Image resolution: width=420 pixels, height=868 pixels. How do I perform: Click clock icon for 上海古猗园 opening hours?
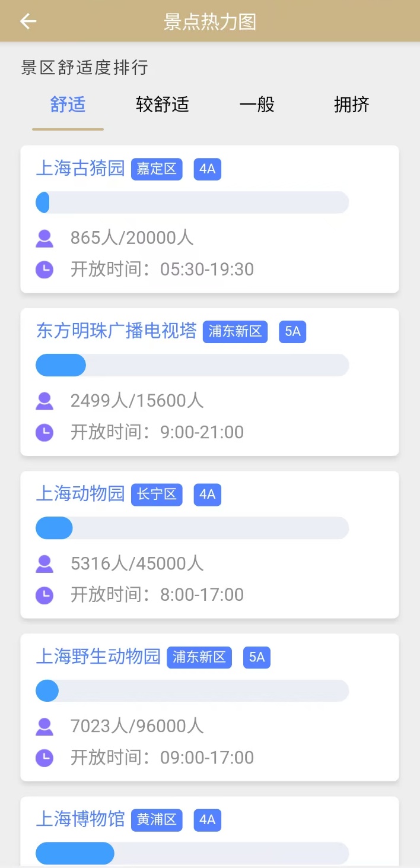[44, 270]
